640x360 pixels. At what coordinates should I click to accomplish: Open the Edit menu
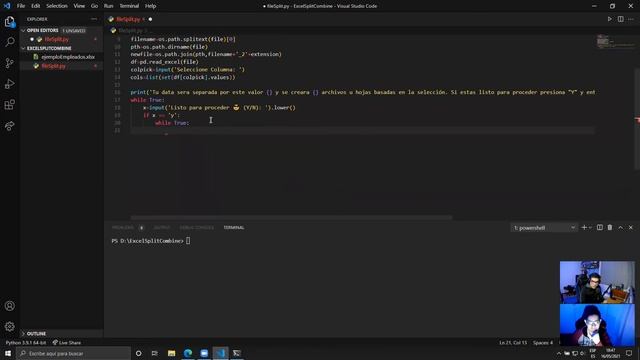click(36, 6)
